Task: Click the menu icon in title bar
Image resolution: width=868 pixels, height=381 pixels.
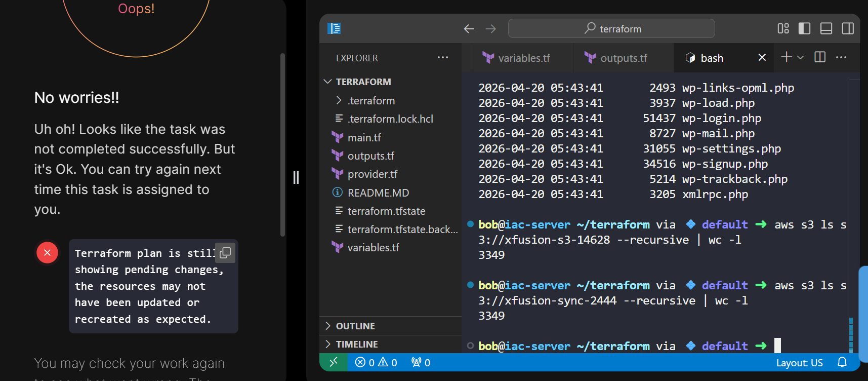Action: (334, 28)
